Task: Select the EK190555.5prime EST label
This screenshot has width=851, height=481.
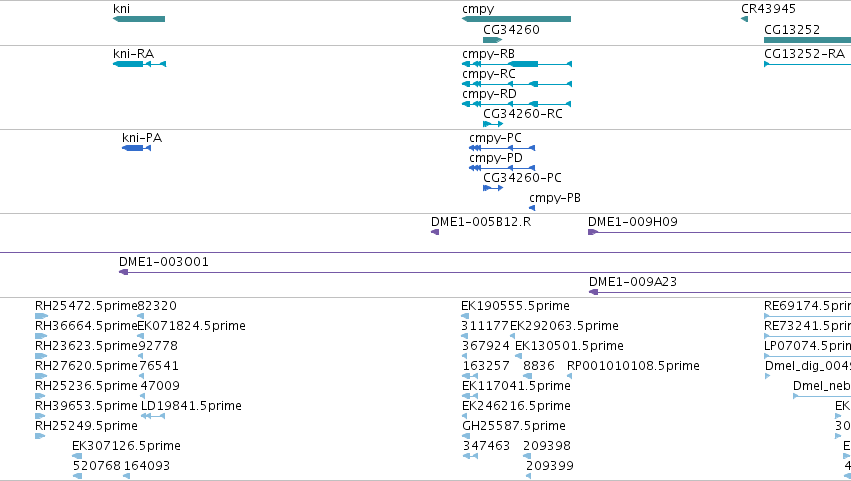Action: coord(515,306)
